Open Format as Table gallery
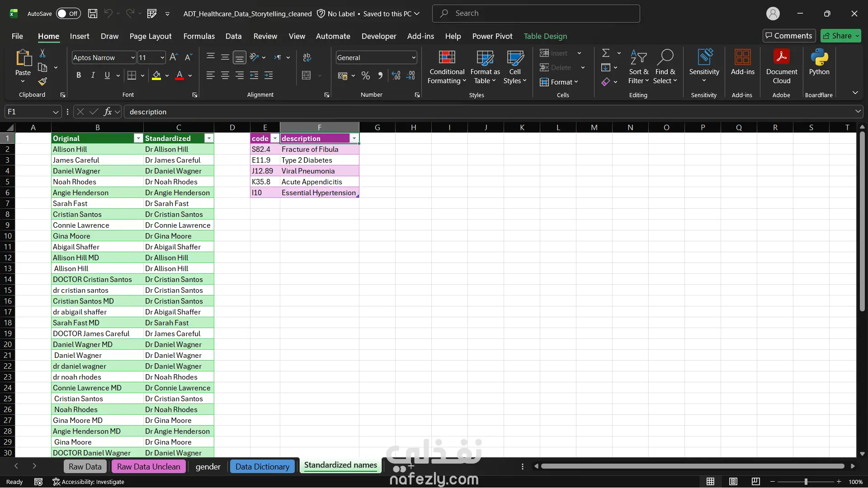Image resolution: width=868 pixels, height=488 pixels. (x=485, y=67)
